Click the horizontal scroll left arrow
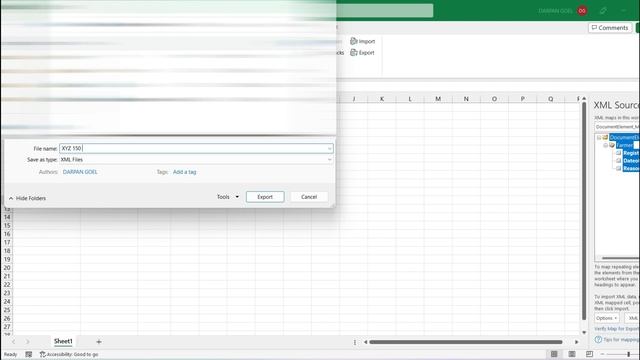The width and height of the screenshot is (640, 360). coord(365,342)
